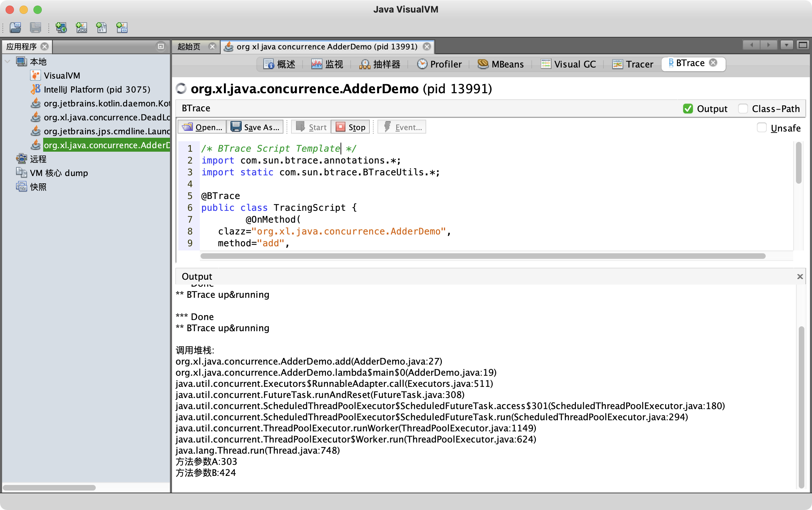Open the MBeans tab
This screenshot has height=510, width=812.
(501, 64)
